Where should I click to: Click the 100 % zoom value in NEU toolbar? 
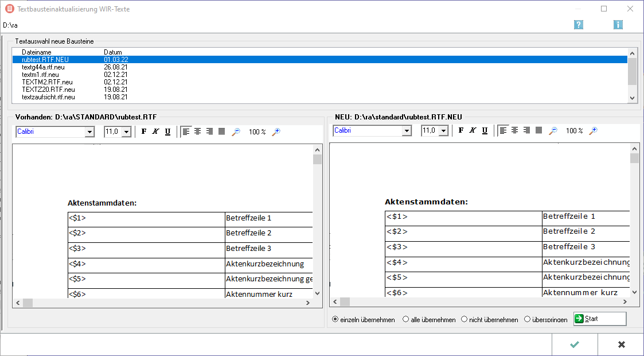(x=574, y=131)
